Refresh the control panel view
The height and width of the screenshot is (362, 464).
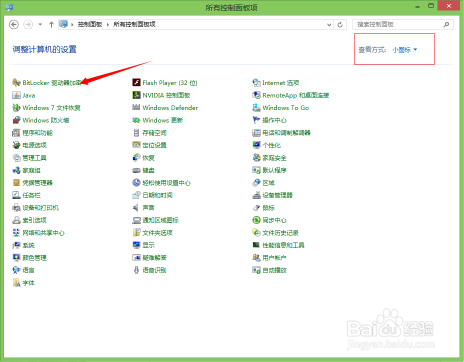click(x=340, y=24)
